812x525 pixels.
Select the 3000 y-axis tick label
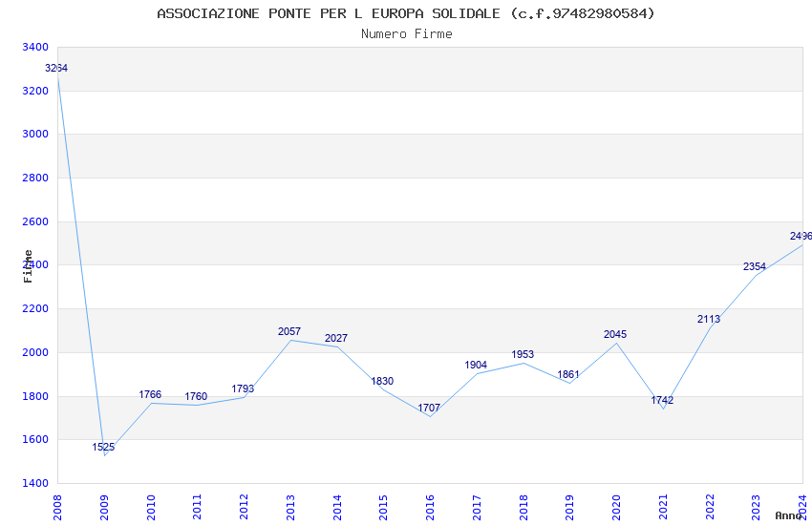point(35,134)
